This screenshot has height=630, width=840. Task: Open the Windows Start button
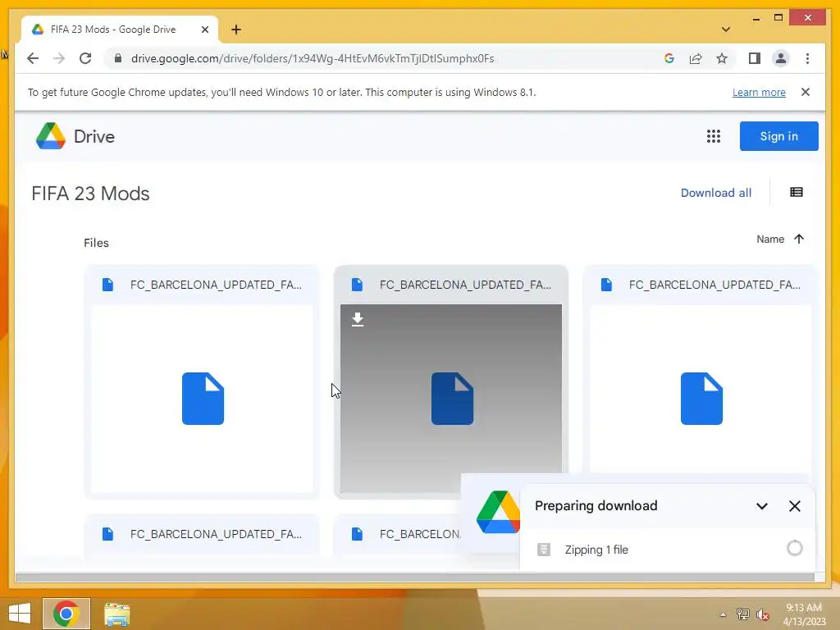pos(20,614)
